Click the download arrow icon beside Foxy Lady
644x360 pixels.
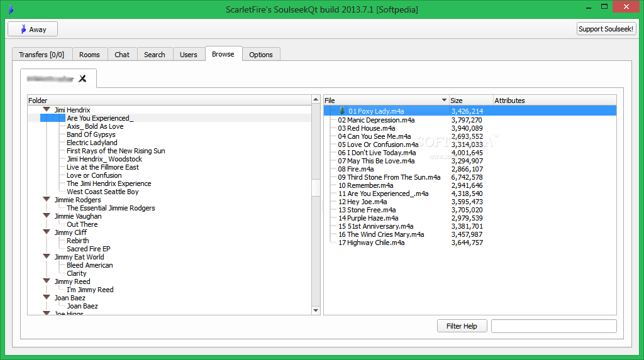pyautogui.click(x=341, y=111)
